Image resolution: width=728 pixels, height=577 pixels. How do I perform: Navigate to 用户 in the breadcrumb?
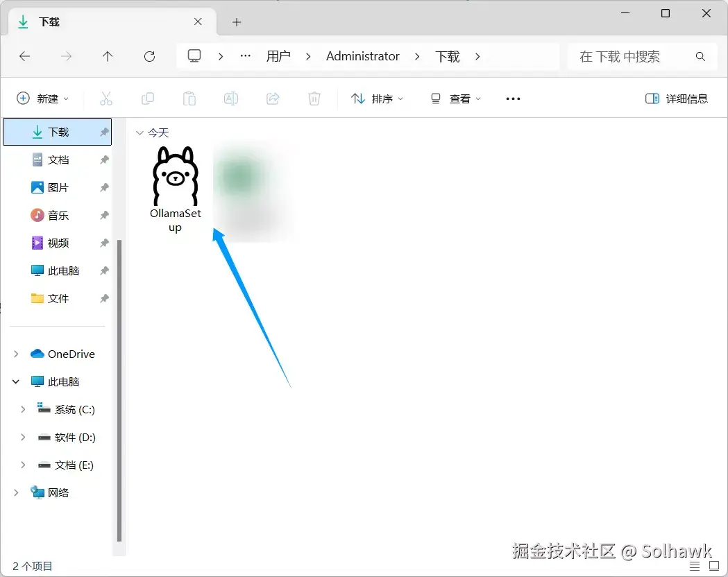278,56
